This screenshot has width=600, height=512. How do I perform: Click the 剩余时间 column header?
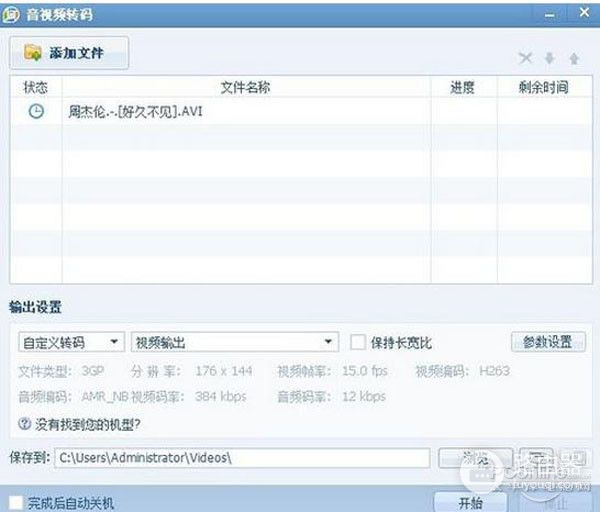[544, 87]
